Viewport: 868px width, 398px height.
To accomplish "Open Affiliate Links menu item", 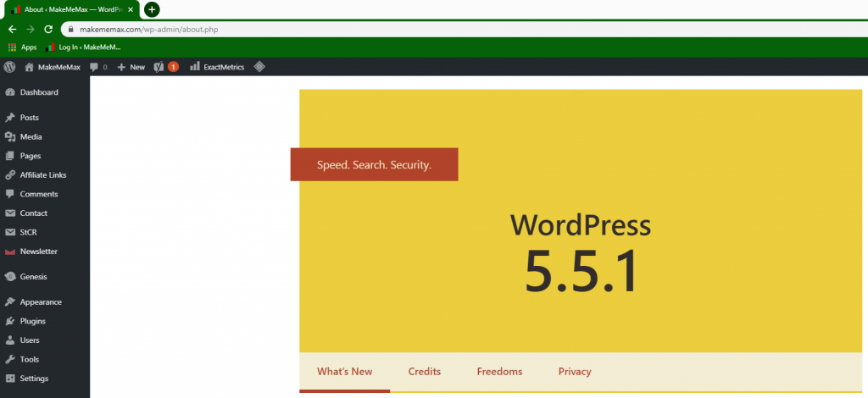I will (45, 174).
